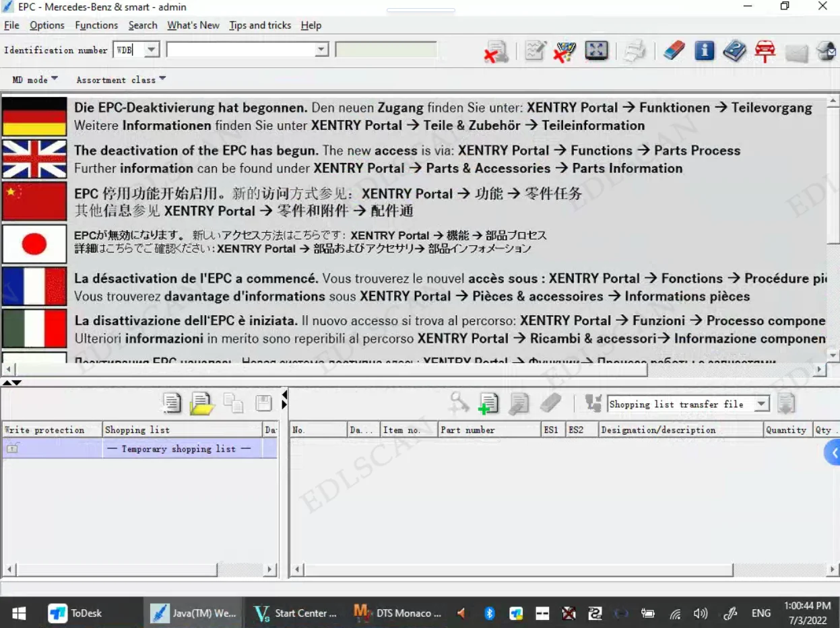This screenshot has height=628, width=840.
Task: Click the clear shopping basket icon
Action: pos(564,51)
